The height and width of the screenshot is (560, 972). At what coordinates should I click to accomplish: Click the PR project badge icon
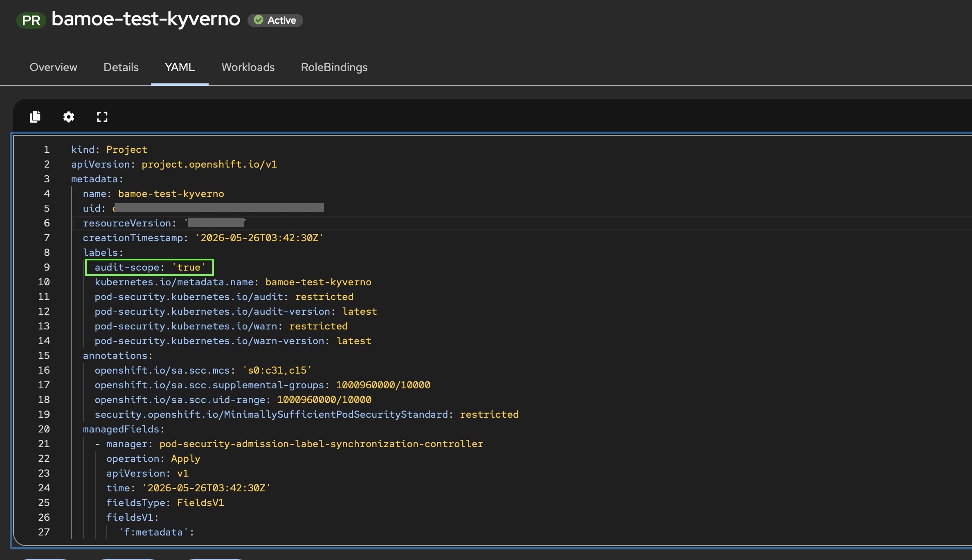(x=31, y=20)
